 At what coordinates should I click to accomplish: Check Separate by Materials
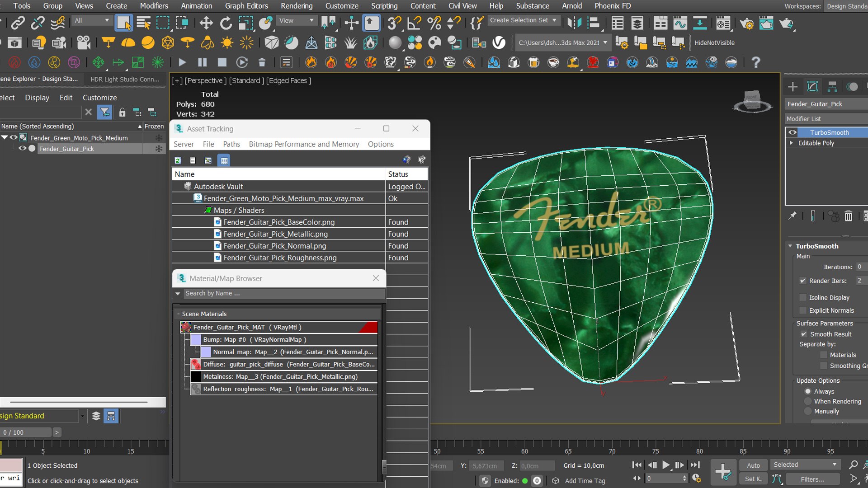click(824, 355)
